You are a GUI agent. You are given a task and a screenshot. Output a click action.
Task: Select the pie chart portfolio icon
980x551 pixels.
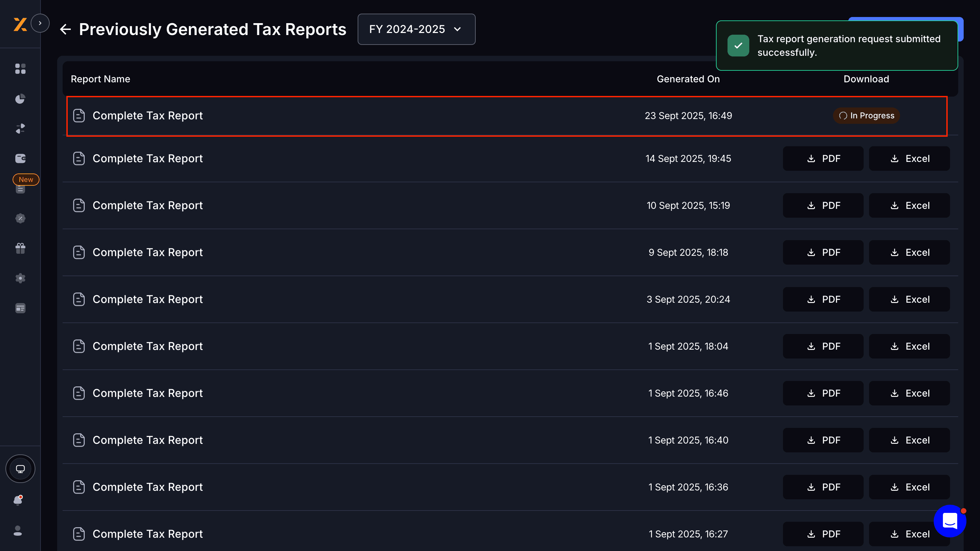point(20,99)
